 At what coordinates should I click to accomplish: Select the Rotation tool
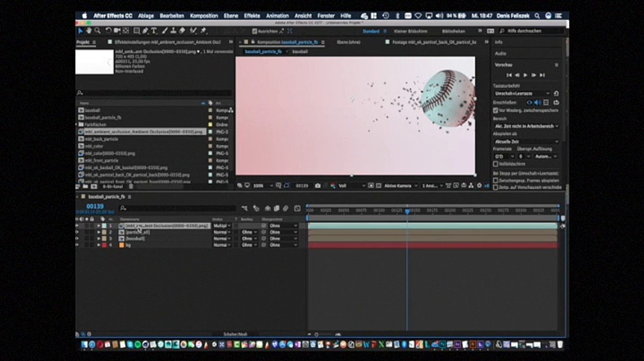click(x=108, y=31)
